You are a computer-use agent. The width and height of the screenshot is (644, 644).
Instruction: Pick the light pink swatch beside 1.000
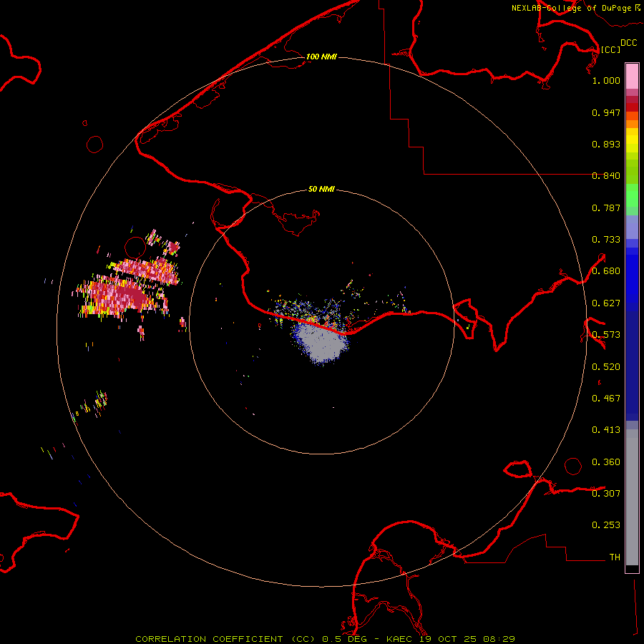click(632, 77)
